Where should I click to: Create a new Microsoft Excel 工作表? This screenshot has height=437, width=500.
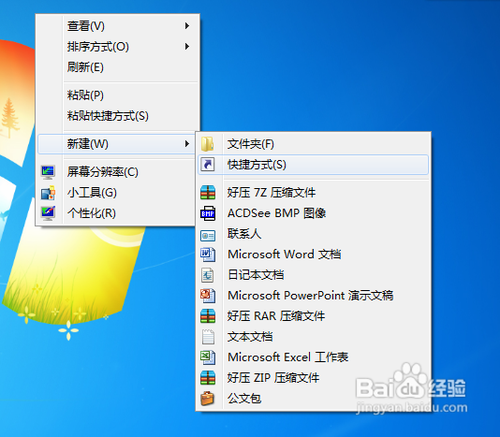313,357
